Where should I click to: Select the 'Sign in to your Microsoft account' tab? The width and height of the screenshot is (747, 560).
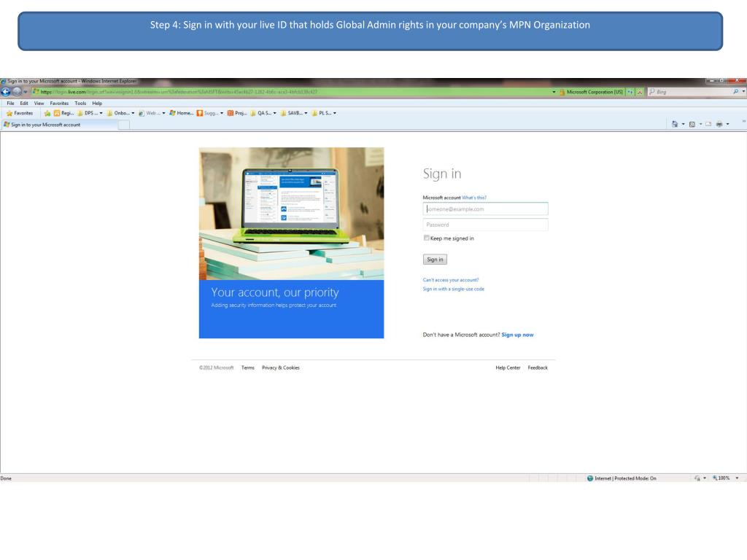(x=59, y=125)
